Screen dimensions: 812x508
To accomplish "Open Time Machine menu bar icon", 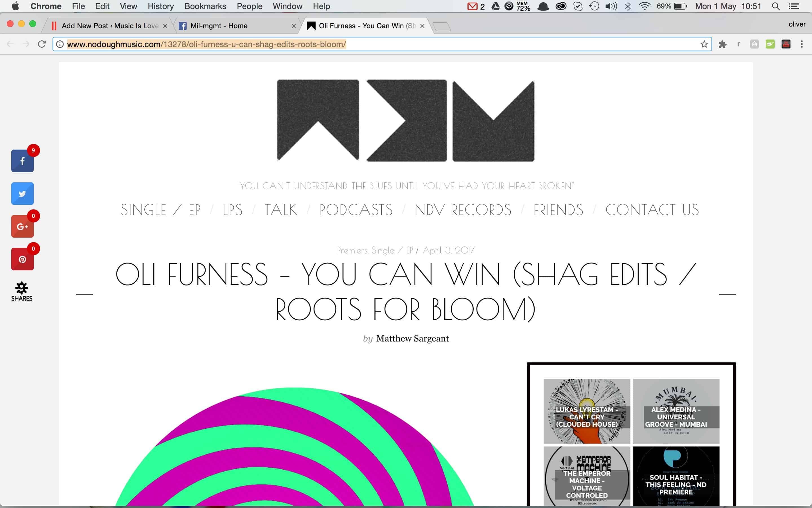I will 594,6.
